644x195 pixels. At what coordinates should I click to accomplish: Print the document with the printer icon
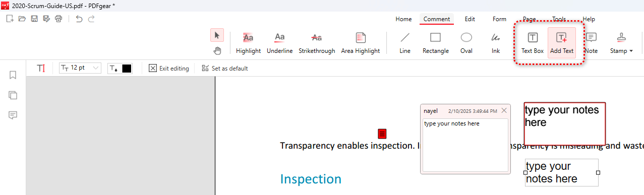pyautogui.click(x=58, y=19)
